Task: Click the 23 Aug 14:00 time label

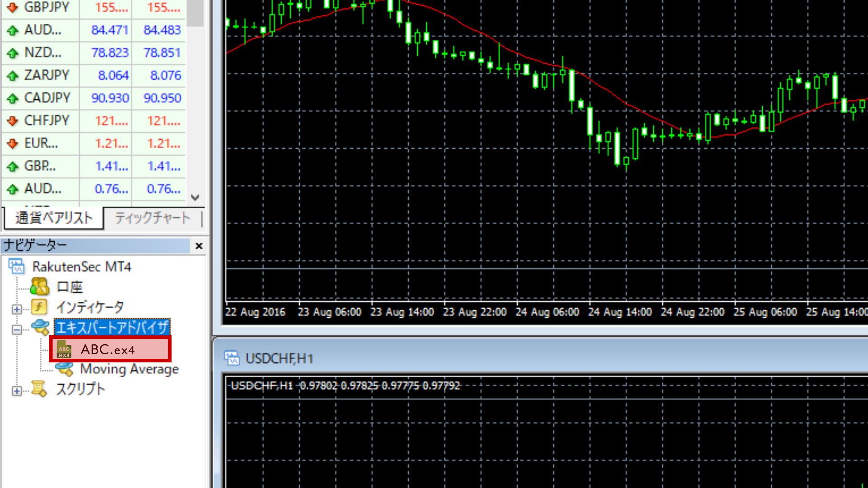Action: pos(402,312)
